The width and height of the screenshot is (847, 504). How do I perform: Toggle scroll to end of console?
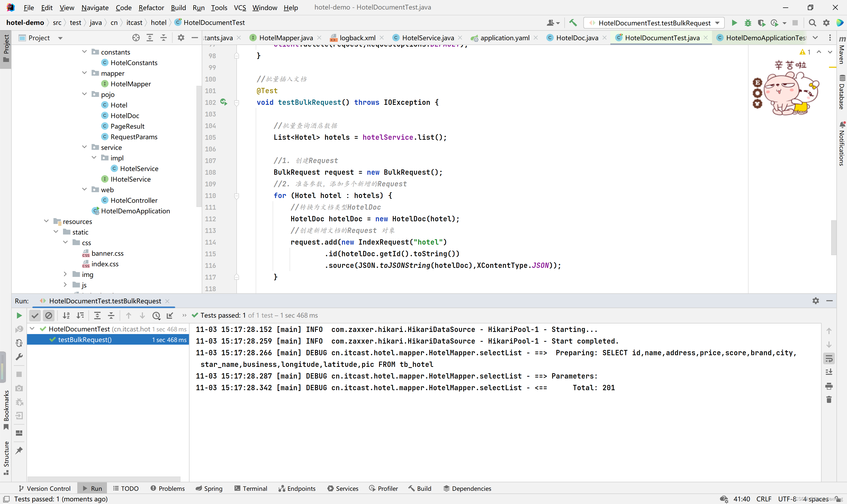[829, 372]
